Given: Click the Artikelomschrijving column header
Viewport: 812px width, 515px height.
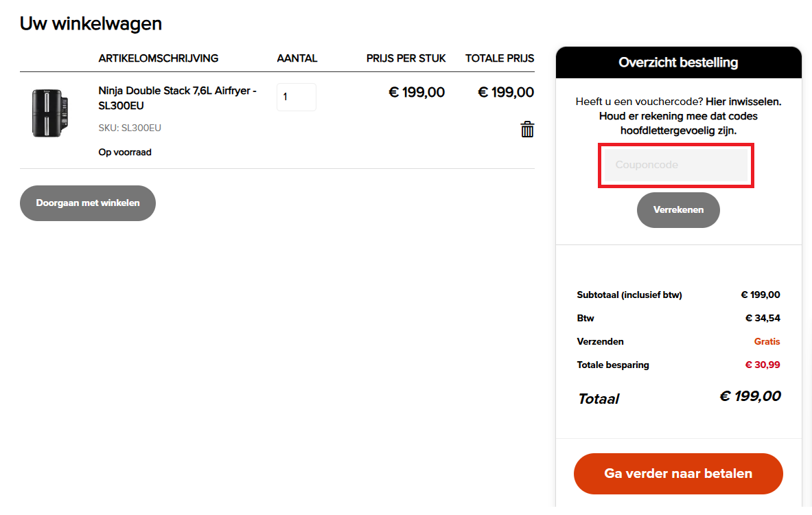Looking at the screenshot, I should click(159, 58).
